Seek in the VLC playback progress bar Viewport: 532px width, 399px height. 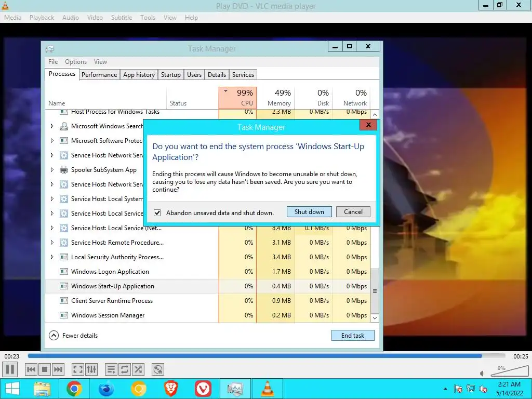(x=267, y=356)
